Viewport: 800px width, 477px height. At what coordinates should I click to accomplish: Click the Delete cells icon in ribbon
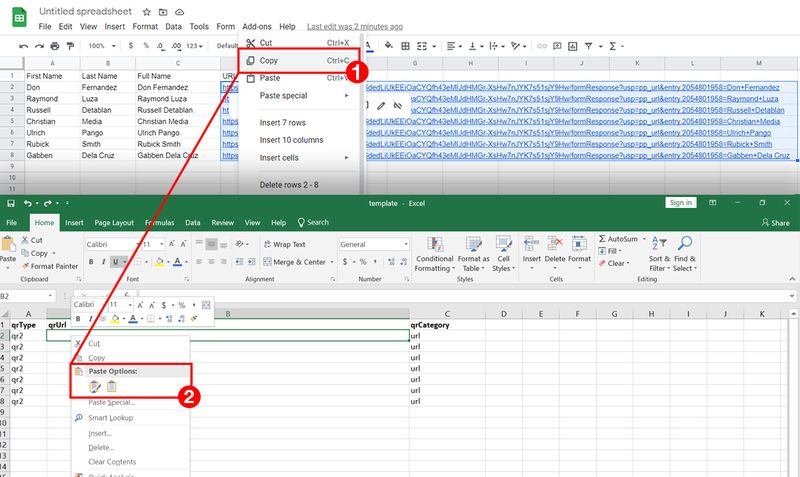(555, 250)
